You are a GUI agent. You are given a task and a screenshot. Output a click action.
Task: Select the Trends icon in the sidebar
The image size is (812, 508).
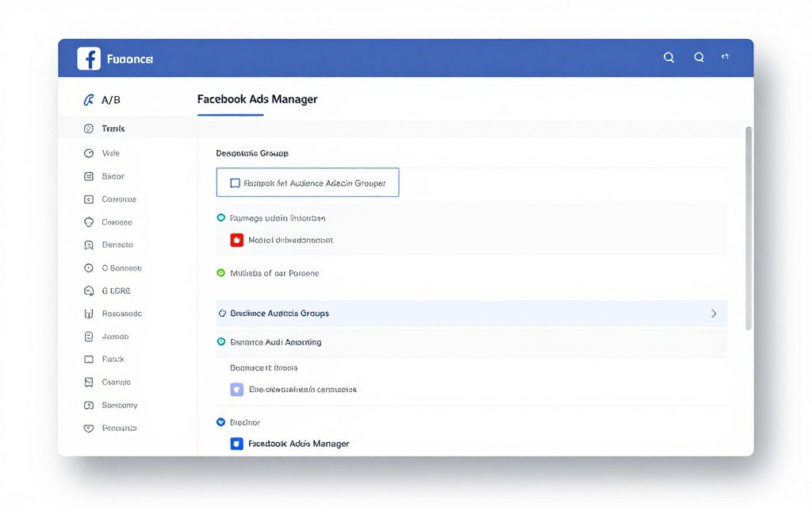click(x=87, y=128)
